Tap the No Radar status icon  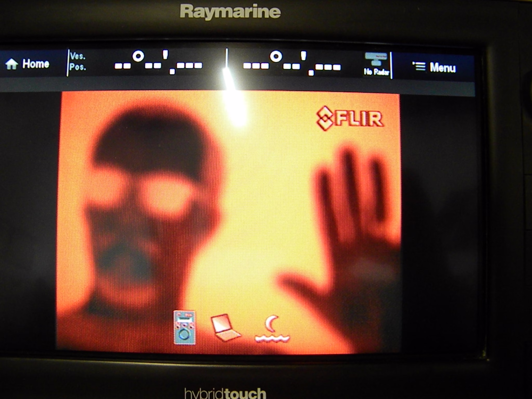pyautogui.click(x=376, y=64)
